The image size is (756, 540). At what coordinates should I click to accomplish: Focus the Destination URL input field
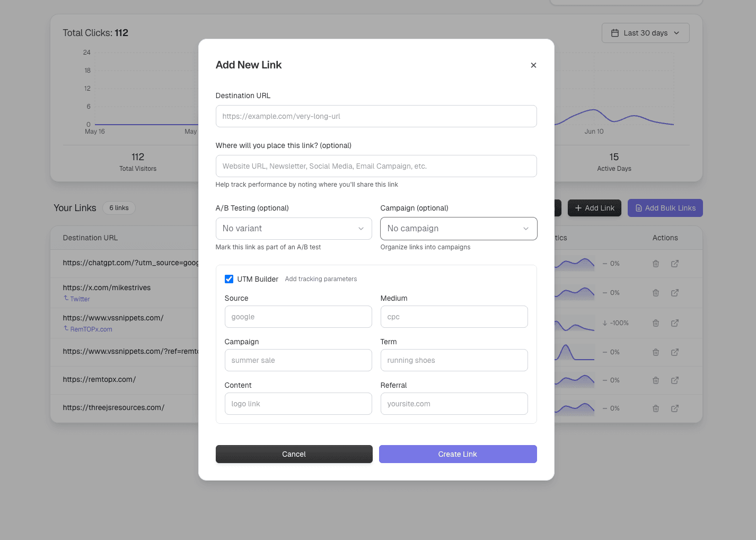point(376,116)
